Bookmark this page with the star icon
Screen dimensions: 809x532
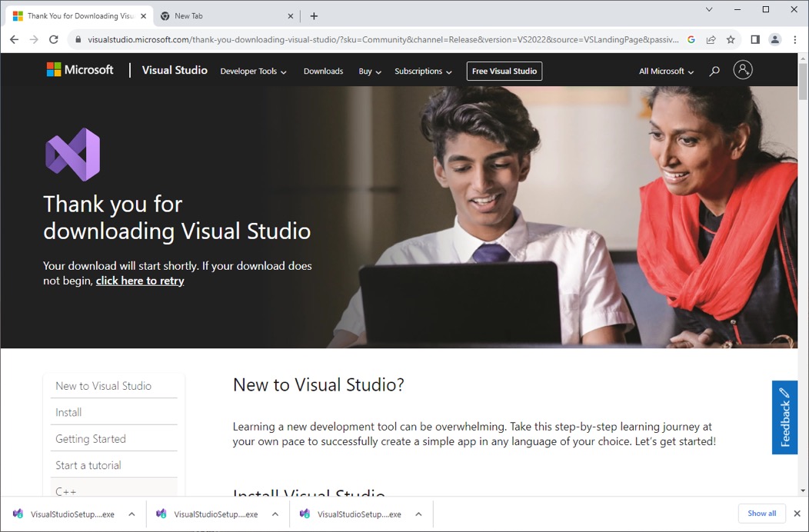pos(731,39)
